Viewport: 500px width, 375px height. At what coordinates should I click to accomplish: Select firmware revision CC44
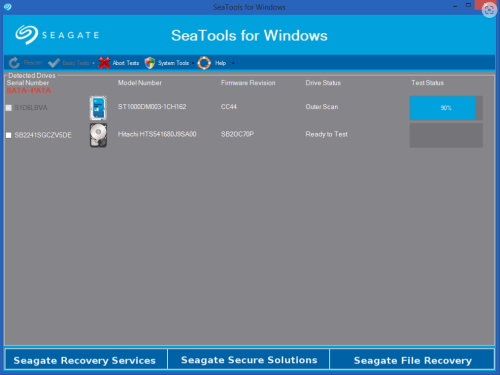click(x=229, y=107)
